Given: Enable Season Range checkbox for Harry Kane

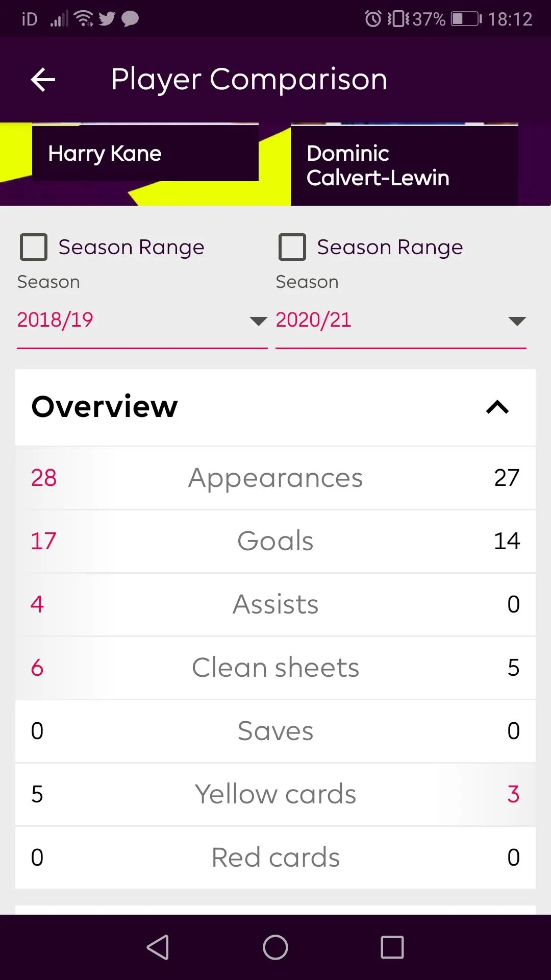Looking at the screenshot, I should [34, 247].
